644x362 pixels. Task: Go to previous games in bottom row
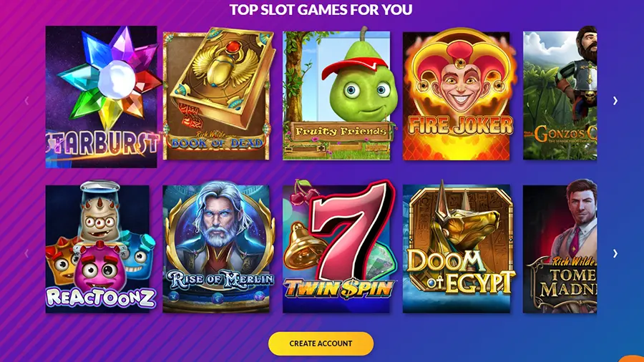coord(26,254)
